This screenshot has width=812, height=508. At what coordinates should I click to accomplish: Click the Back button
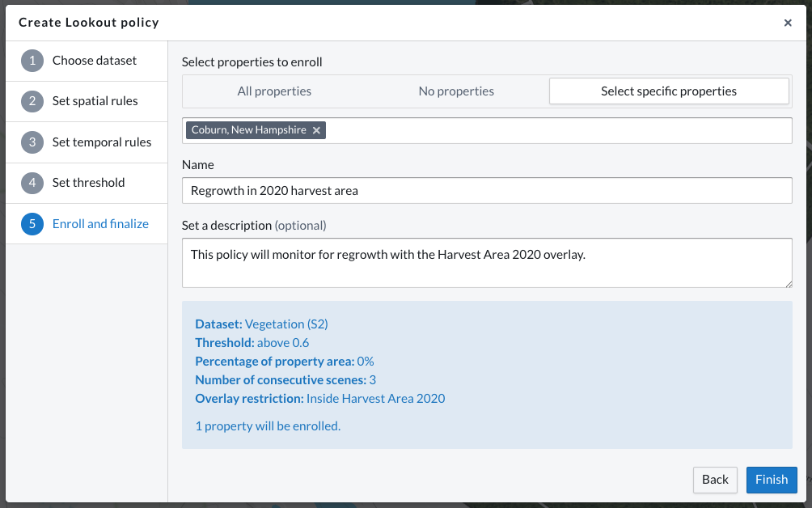(715, 480)
